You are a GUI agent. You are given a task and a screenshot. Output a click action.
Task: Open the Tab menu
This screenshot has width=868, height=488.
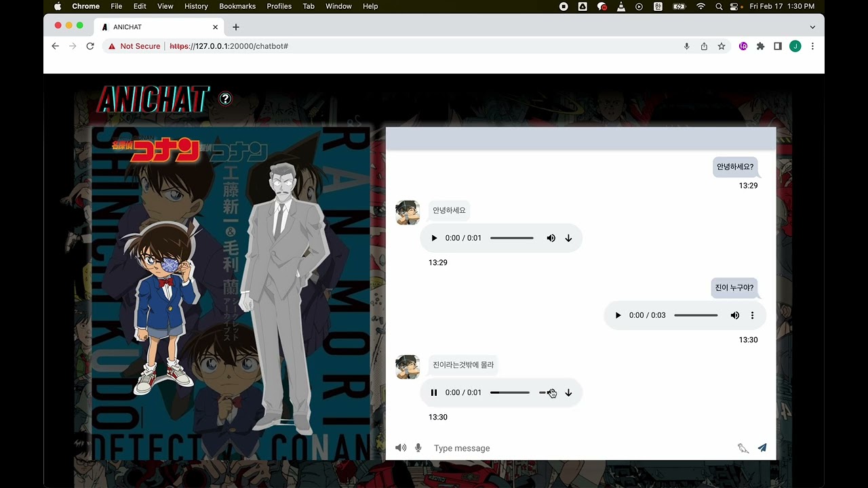(309, 6)
